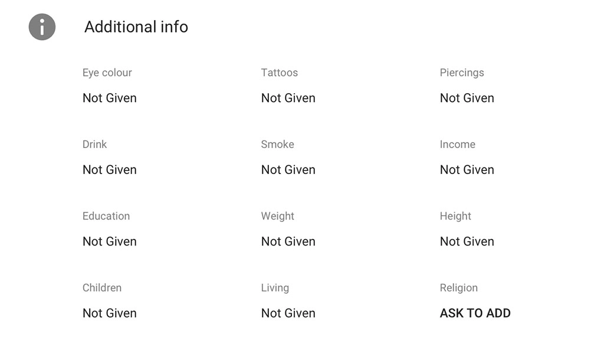604x364 pixels.
Task: Click Not Given under Piercings
Action: click(467, 98)
